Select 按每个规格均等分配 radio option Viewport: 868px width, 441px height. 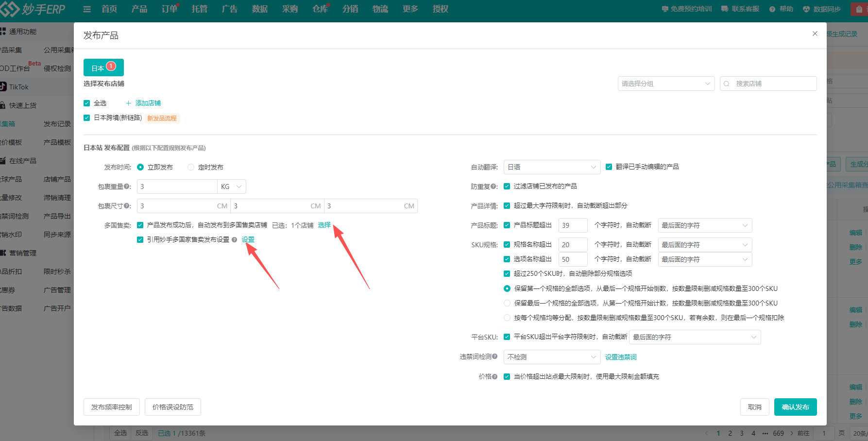[x=507, y=318]
